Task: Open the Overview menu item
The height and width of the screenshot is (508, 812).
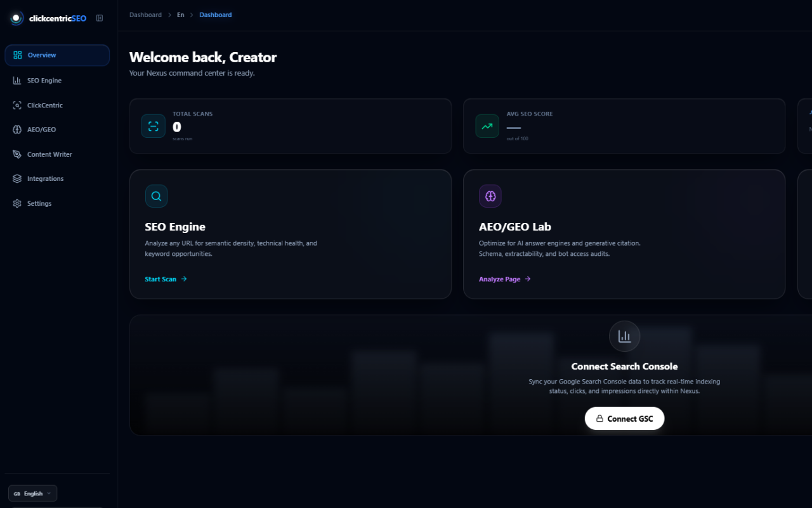Action: tap(57, 55)
